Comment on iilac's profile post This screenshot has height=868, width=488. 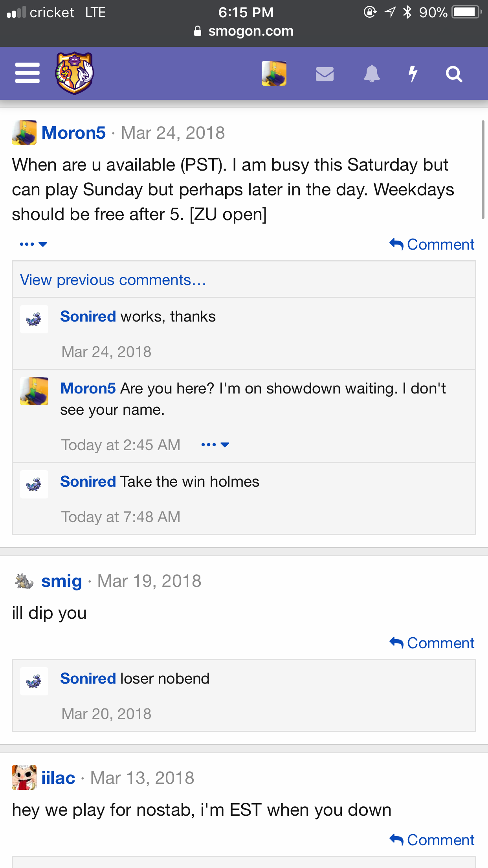tap(432, 840)
